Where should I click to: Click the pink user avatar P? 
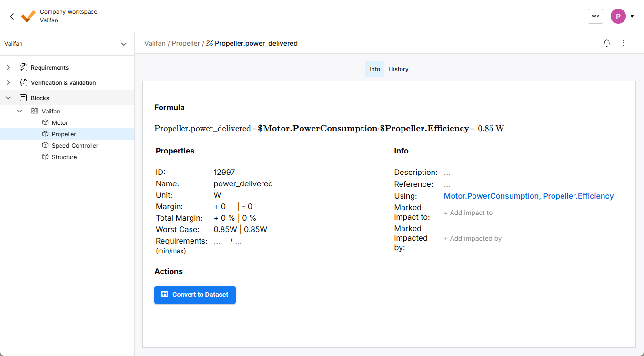point(618,16)
